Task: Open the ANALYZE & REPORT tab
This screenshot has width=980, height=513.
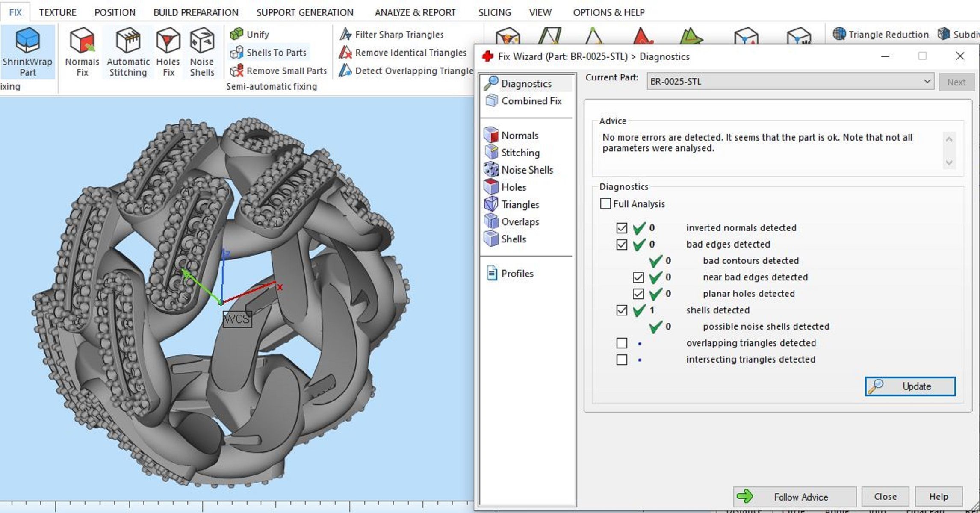Action: point(415,12)
